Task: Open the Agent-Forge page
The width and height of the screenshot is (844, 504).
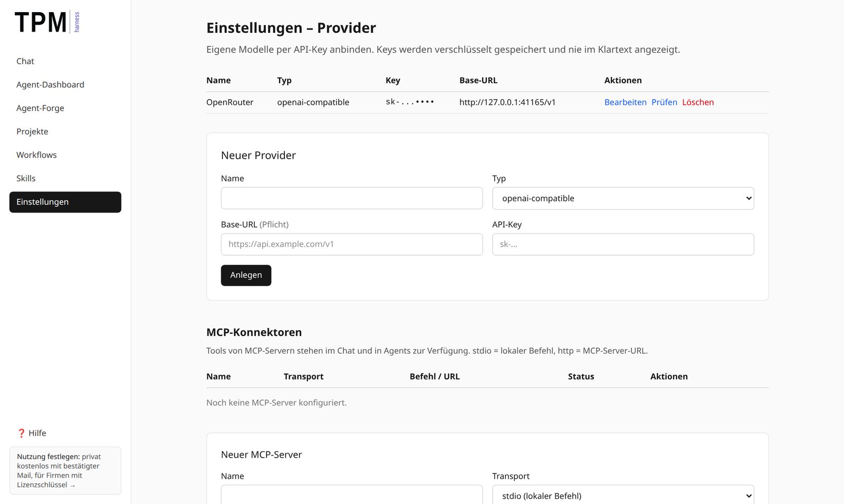Action: coord(65,108)
